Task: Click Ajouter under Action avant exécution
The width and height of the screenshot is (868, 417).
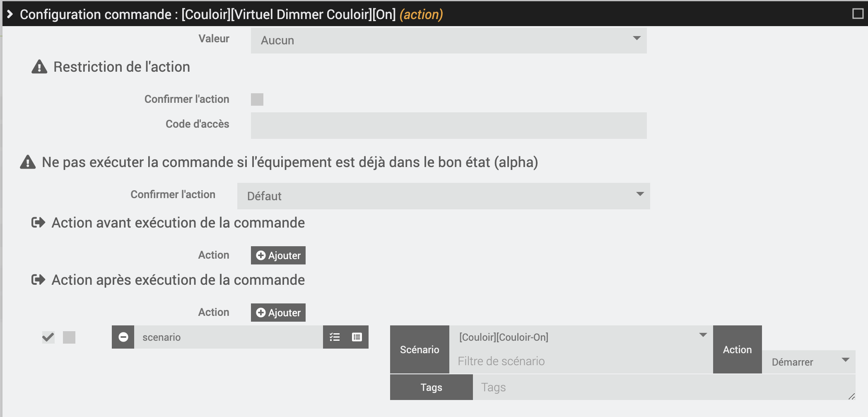Action: (x=278, y=255)
